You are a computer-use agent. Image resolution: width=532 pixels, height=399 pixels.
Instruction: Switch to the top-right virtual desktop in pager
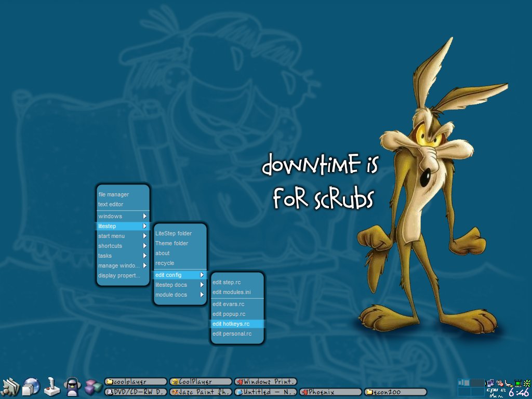tap(478, 383)
